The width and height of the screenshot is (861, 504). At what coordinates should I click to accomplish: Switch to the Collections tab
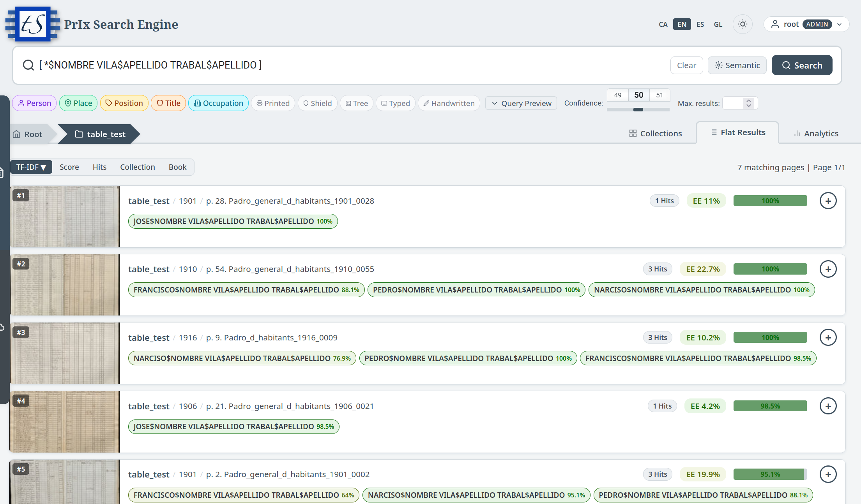(656, 134)
